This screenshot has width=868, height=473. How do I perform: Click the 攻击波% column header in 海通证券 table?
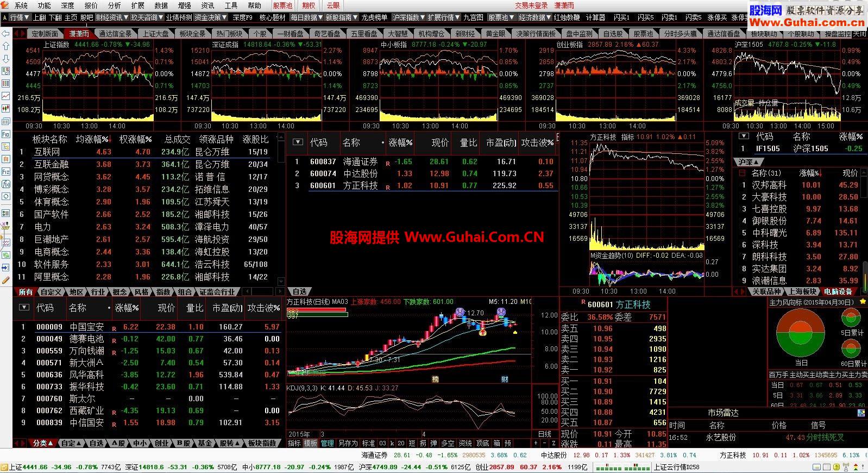(538, 142)
